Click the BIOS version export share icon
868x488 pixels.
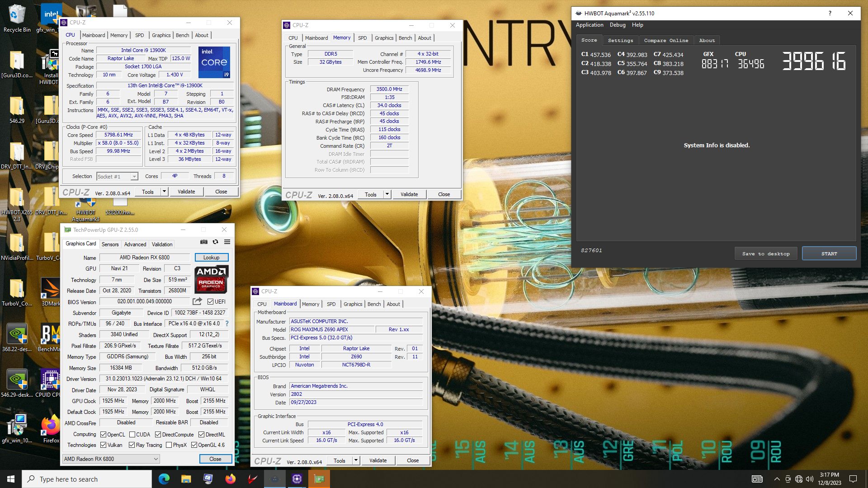(197, 301)
